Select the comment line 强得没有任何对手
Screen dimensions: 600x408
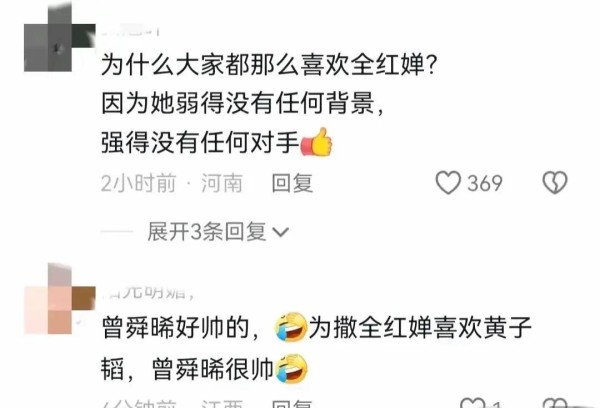[200, 142]
